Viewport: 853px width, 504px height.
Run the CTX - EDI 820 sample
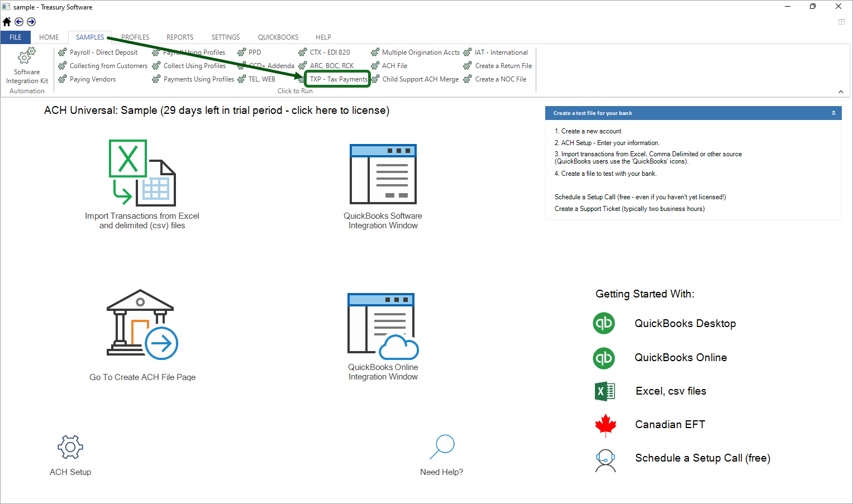(x=325, y=52)
